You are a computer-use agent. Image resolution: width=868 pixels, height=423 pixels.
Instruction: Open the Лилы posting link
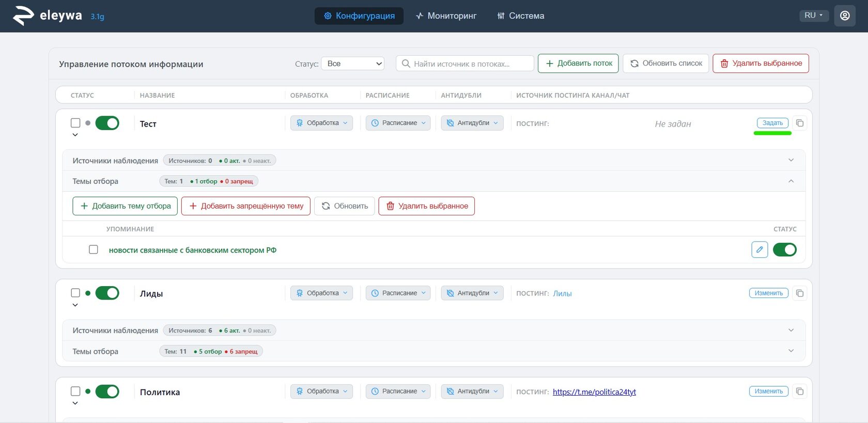pyautogui.click(x=562, y=293)
